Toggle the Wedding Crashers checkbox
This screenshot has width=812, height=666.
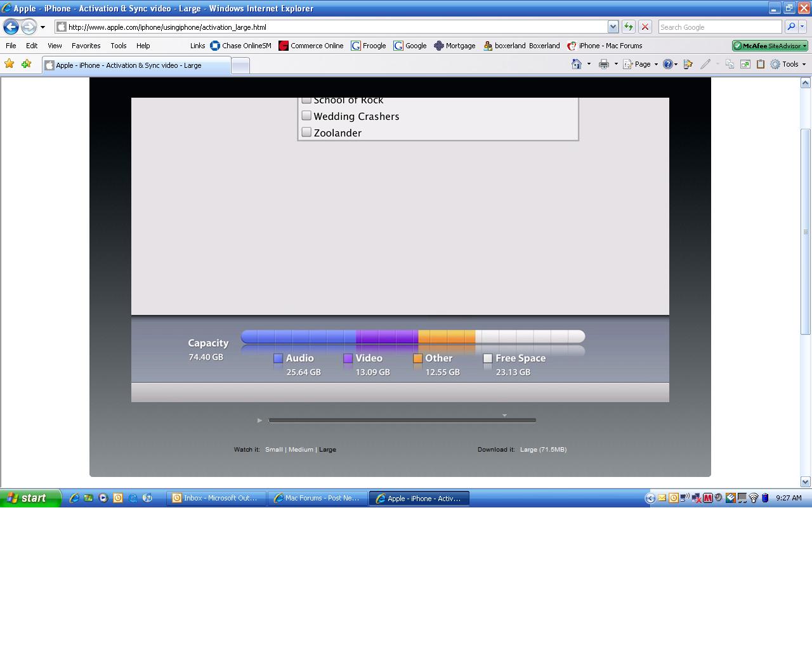tap(306, 115)
